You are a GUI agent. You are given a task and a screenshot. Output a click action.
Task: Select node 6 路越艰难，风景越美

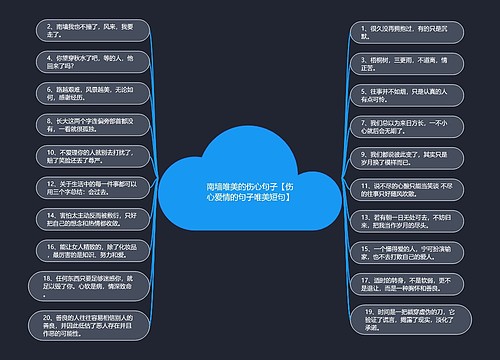click(x=93, y=94)
